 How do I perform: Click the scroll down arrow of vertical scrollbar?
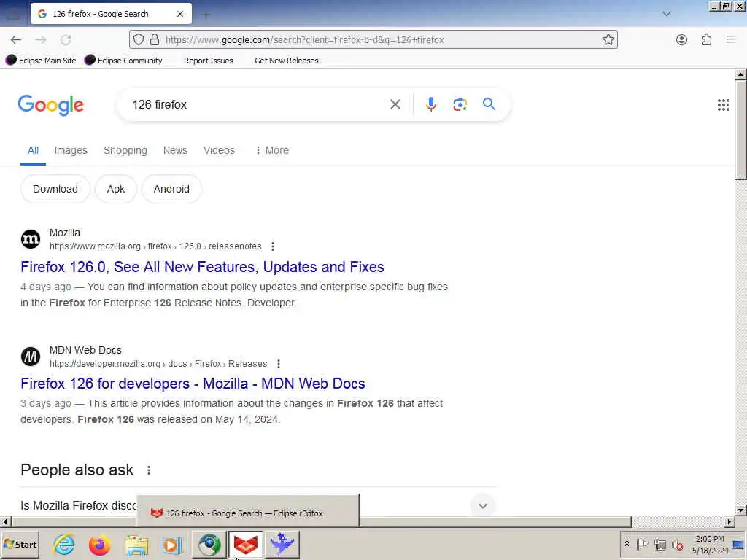(x=740, y=510)
